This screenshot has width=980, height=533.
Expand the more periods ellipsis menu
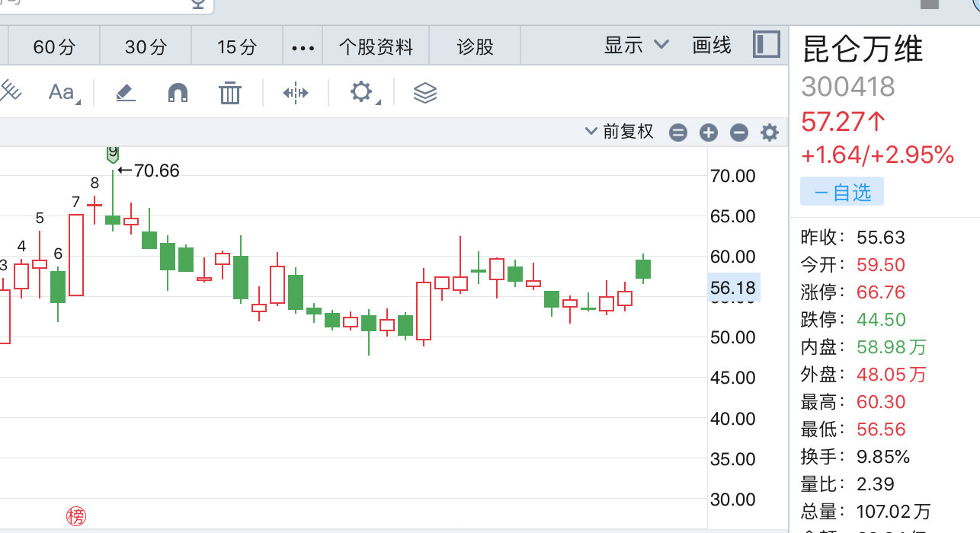pos(303,47)
